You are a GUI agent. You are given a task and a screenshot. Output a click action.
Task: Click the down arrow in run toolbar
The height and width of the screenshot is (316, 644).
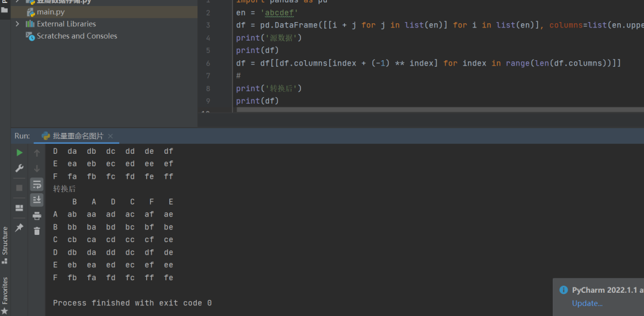click(37, 168)
